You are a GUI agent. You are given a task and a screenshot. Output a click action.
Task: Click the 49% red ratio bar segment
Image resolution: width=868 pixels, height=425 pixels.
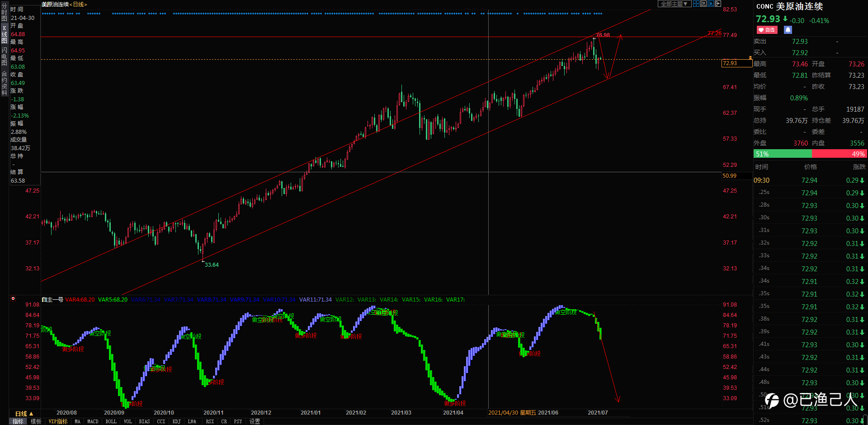[x=840, y=154]
